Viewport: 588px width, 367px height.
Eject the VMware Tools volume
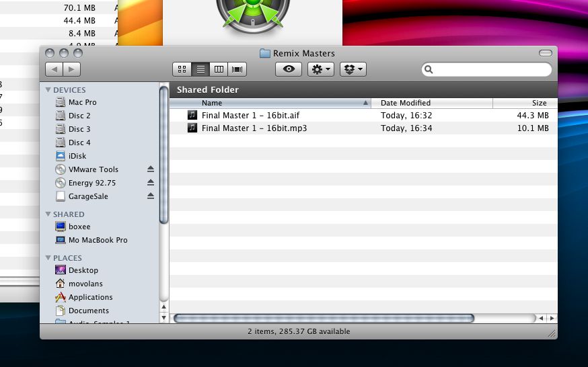(151, 169)
